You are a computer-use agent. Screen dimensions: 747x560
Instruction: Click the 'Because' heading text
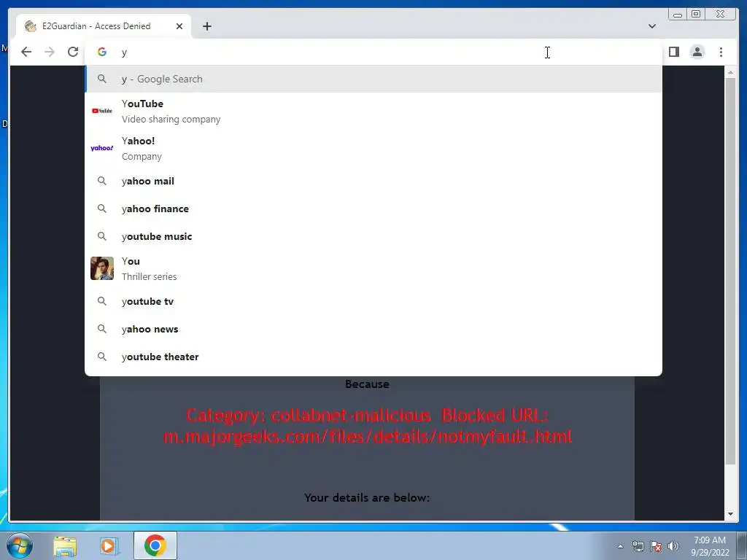pos(367,384)
